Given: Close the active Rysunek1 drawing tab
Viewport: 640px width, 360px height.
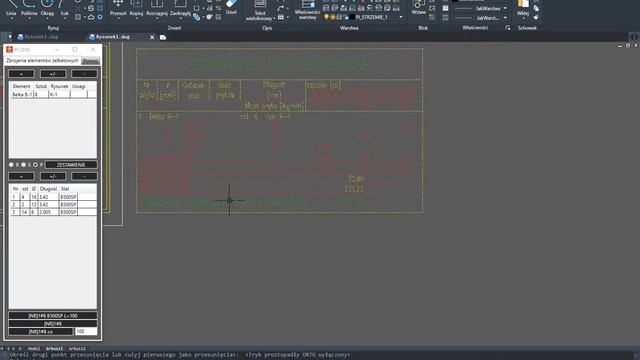Looking at the screenshot, I should click(152, 37).
